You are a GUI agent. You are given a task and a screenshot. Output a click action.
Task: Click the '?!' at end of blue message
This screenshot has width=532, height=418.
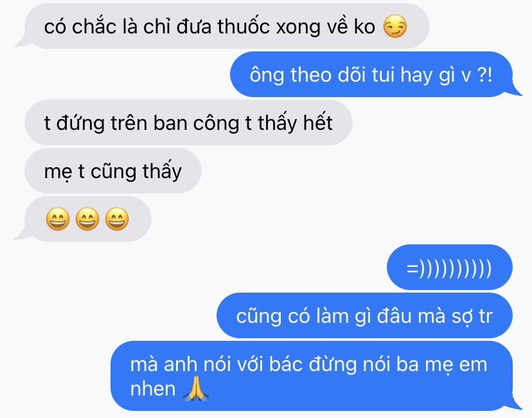coord(484,75)
